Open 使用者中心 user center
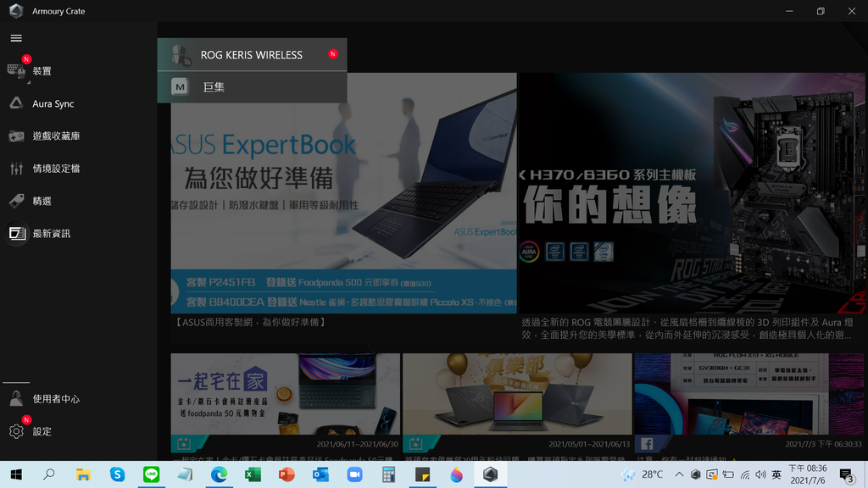868x488 pixels. [x=56, y=399]
